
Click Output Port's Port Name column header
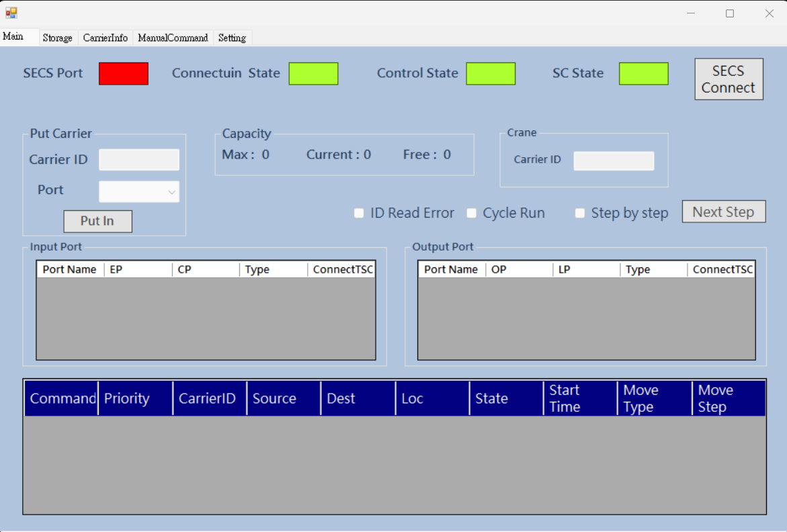click(x=452, y=269)
